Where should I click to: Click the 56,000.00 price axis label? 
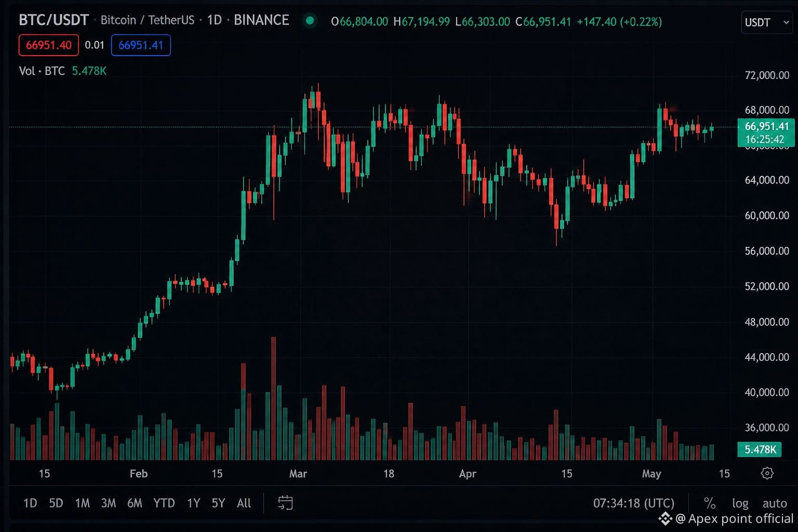click(767, 251)
